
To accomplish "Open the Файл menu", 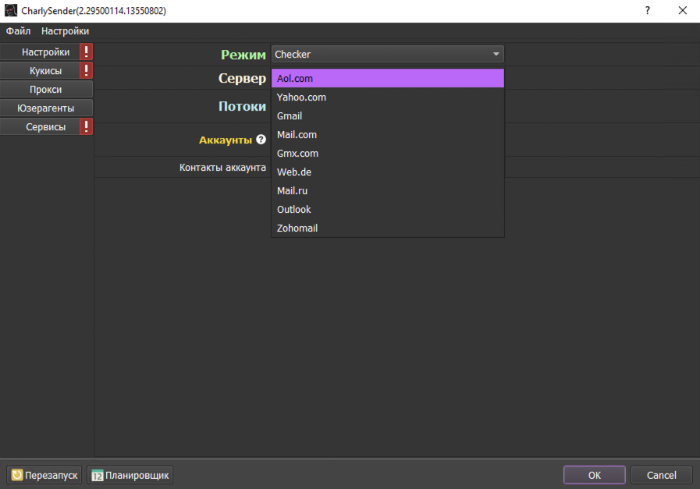I will coord(18,31).
